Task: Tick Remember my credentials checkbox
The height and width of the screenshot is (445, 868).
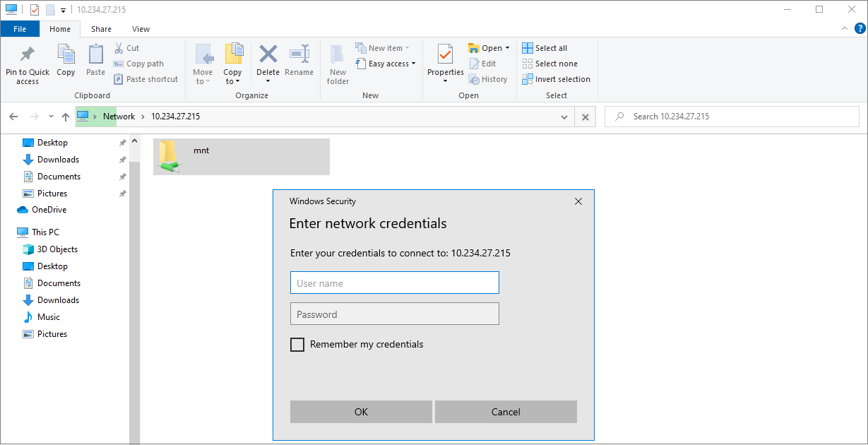Action: pos(297,345)
